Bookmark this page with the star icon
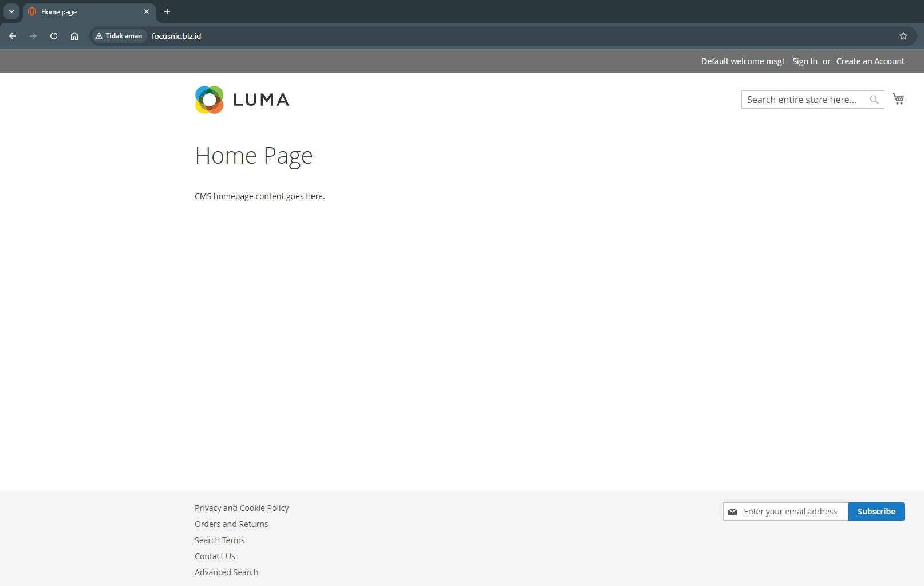The width and height of the screenshot is (924, 586). point(903,36)
